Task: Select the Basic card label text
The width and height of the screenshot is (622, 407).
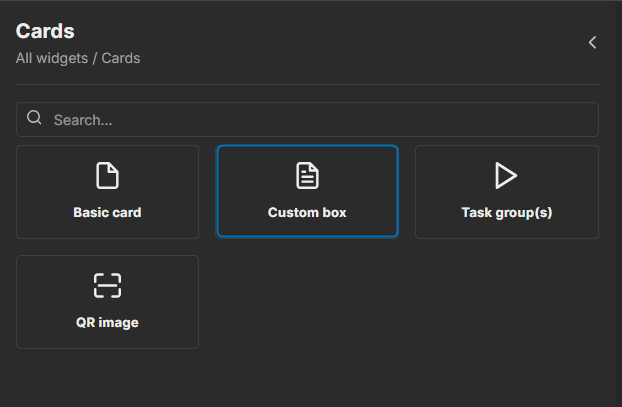Action: click(107, 213)
